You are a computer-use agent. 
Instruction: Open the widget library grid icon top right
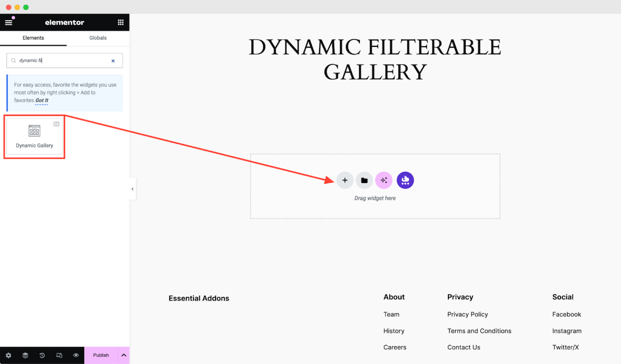tap(120, 22)
